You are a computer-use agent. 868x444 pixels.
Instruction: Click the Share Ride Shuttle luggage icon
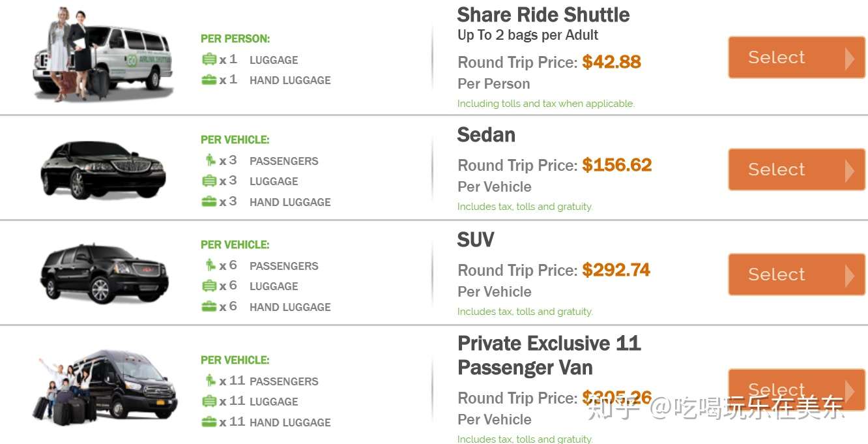(x=209, y=60)
